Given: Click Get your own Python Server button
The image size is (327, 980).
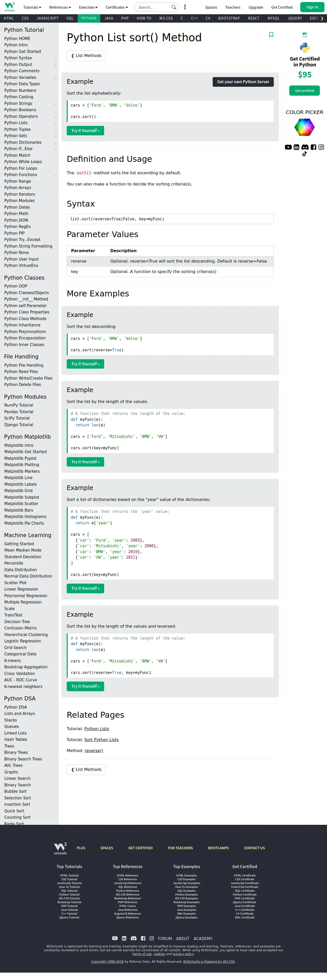Looking at the screenshot, I should (x=243, y=82).
